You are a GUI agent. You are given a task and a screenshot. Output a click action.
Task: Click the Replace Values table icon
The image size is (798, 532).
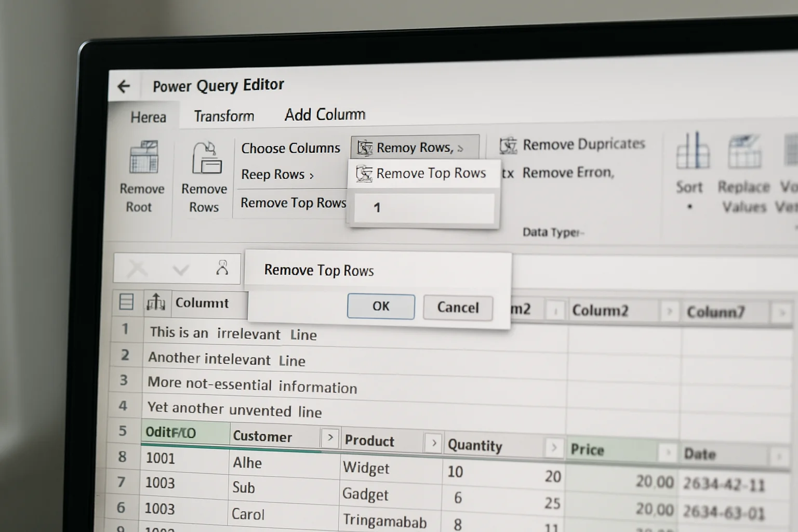tap(744, 151)
